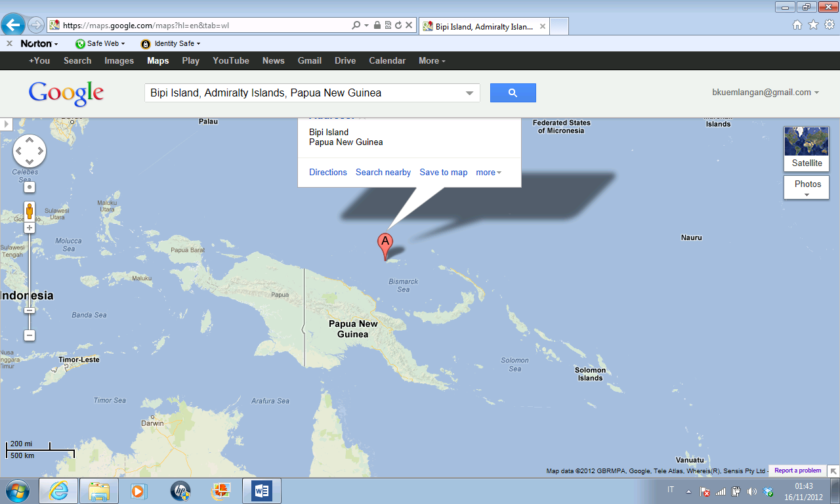The height and width of the screenshot is (504, 840).
Task: Click the Identity Safe icon
Action: (144, 43)
